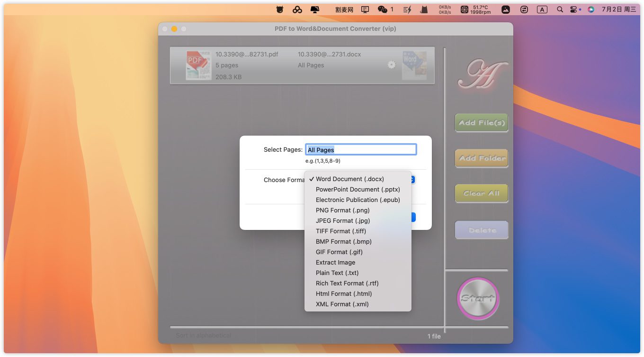
Task: Click the Spotlight search magnifier icon
Action: (x=560, y=9)
